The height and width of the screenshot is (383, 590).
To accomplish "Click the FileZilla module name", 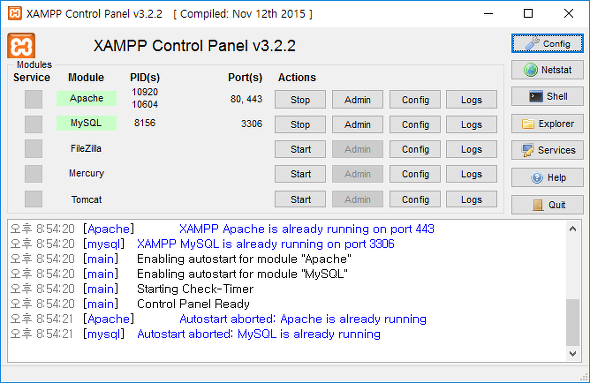I will [x=86, y=149].
